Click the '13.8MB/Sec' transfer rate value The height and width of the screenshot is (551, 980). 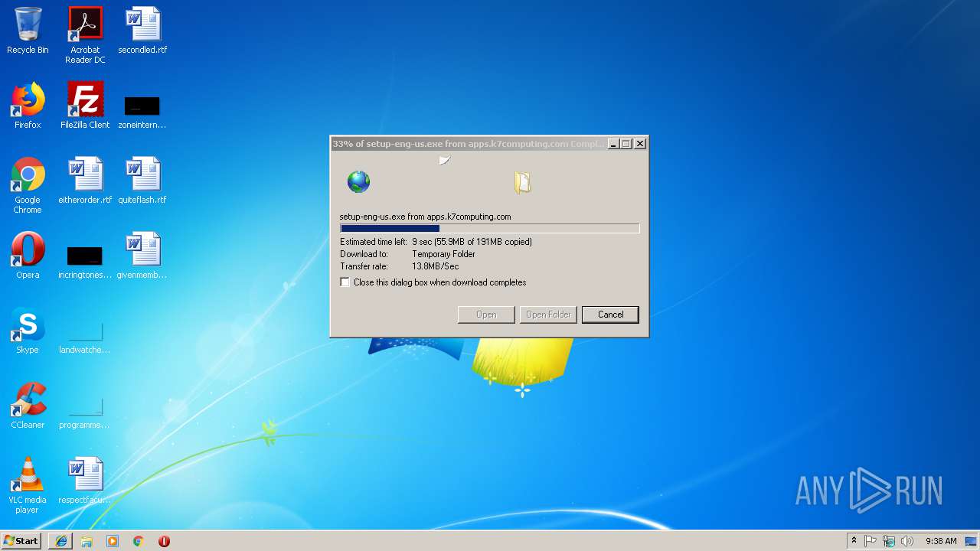[x=435, y=266]
